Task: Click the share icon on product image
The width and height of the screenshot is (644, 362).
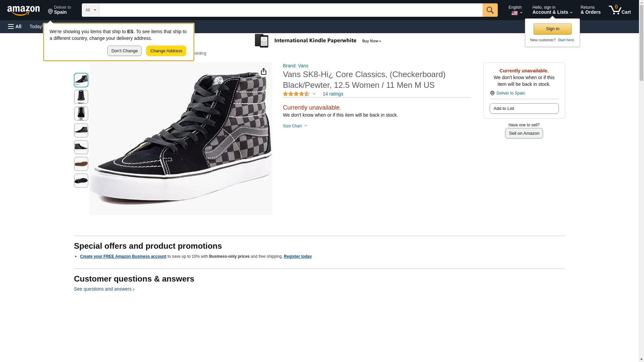Action: pyautogui.click(x=264, y=71)
